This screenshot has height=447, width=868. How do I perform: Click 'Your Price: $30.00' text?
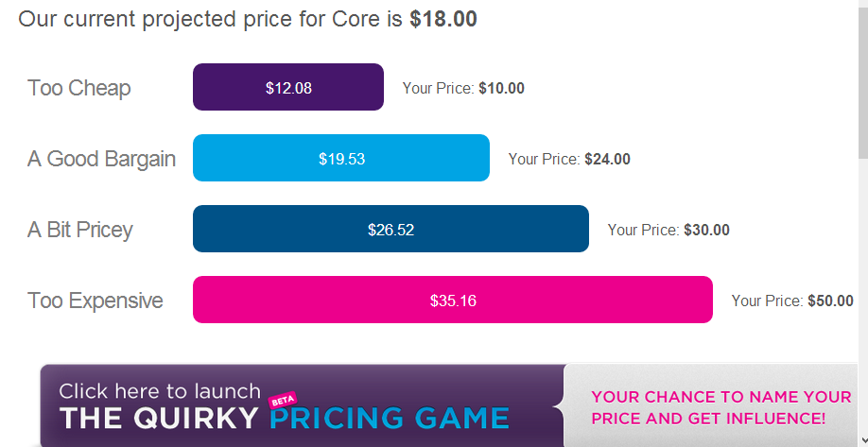coord(668,230)
